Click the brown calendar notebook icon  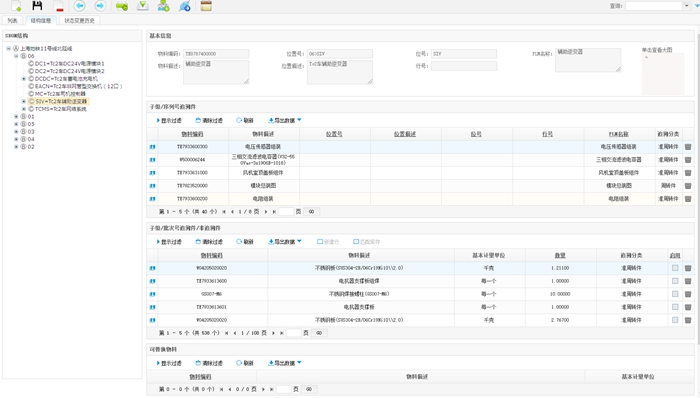pyautogui.click(x=206, y=6)
